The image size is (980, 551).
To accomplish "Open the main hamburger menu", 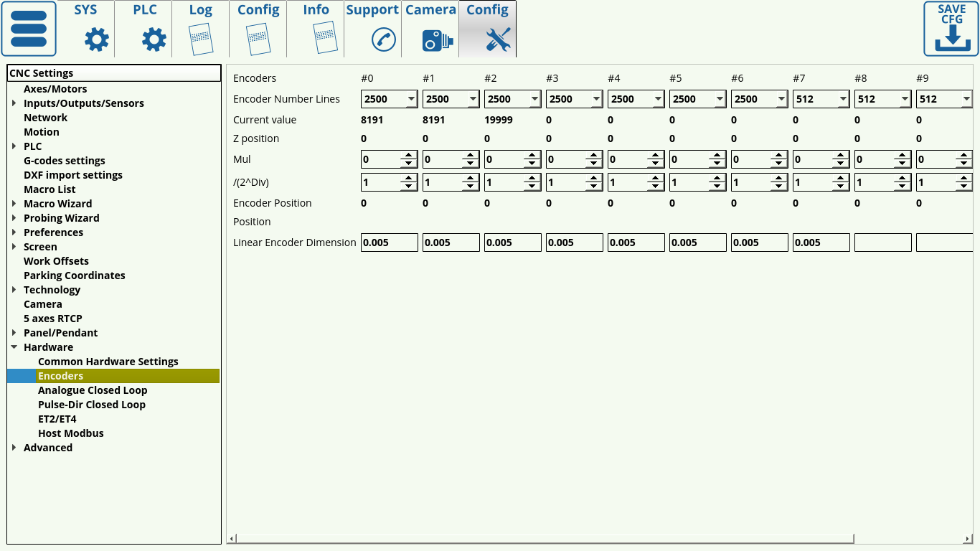I will pos(29,29).
